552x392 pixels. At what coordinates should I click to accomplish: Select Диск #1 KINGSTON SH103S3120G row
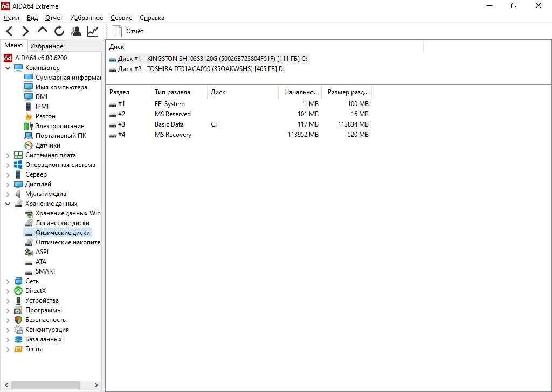coord(209,59)
